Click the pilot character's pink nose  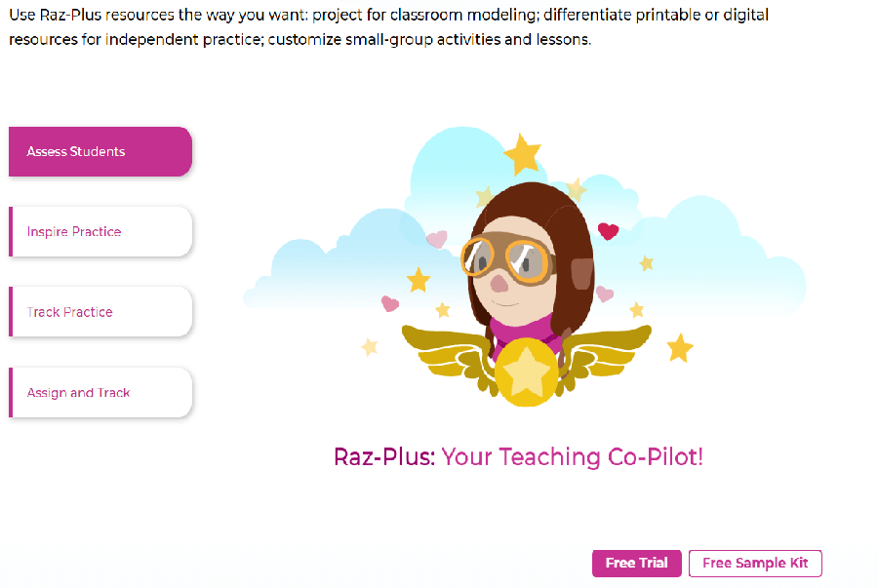[x=499, y=284]
